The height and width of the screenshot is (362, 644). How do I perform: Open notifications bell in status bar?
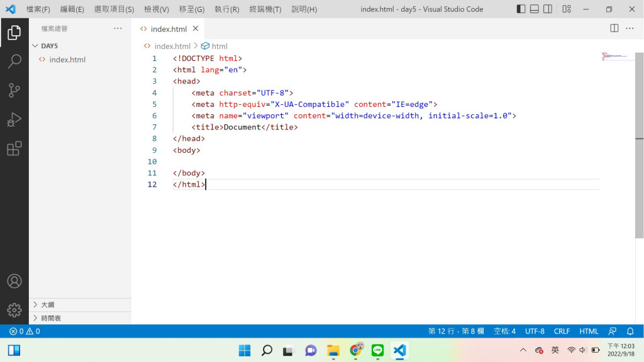pyautogui.click(x=630, y=331)
